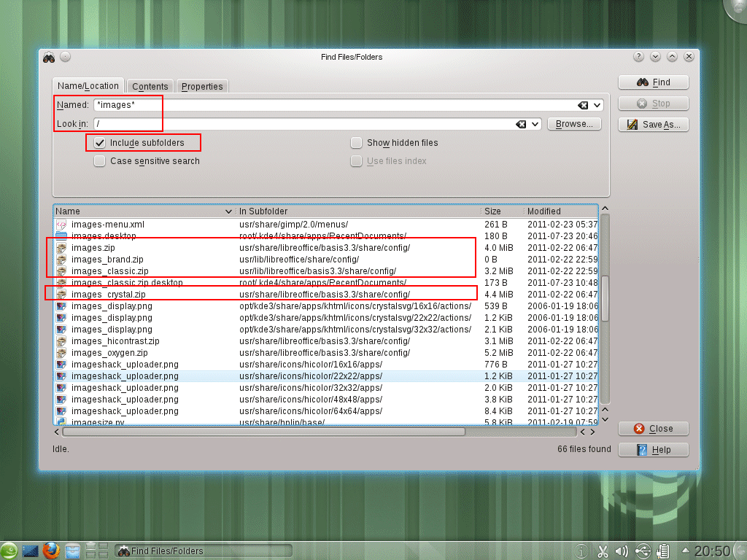Click the volume speaker tray icon

[622, 551]
